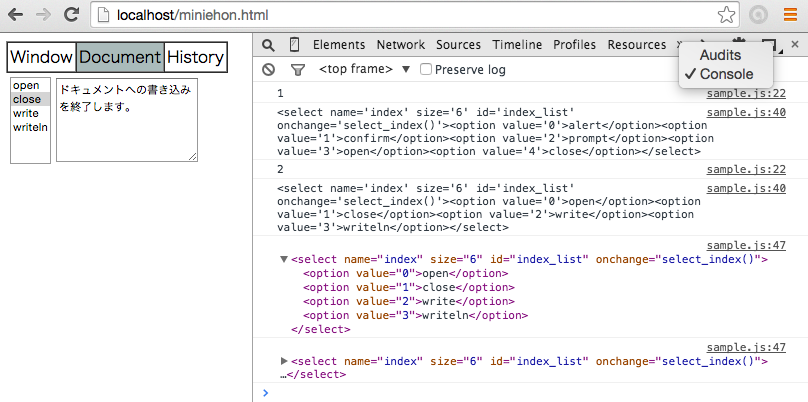The height and width of the screenshot is (402, 808).
Task: Open sample.js:22 link beside log 2
Action: pyautogui.click(x=746, y=170)
